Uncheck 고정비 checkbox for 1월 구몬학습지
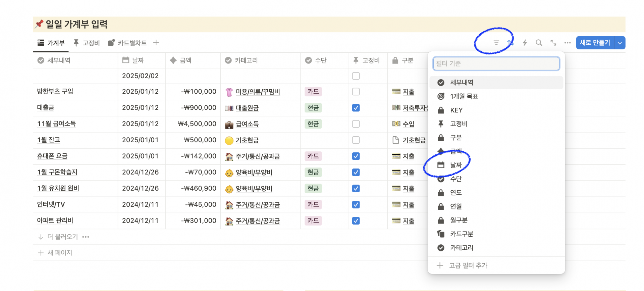This screenshot has width=644, height=291. (x=356, y=172)
